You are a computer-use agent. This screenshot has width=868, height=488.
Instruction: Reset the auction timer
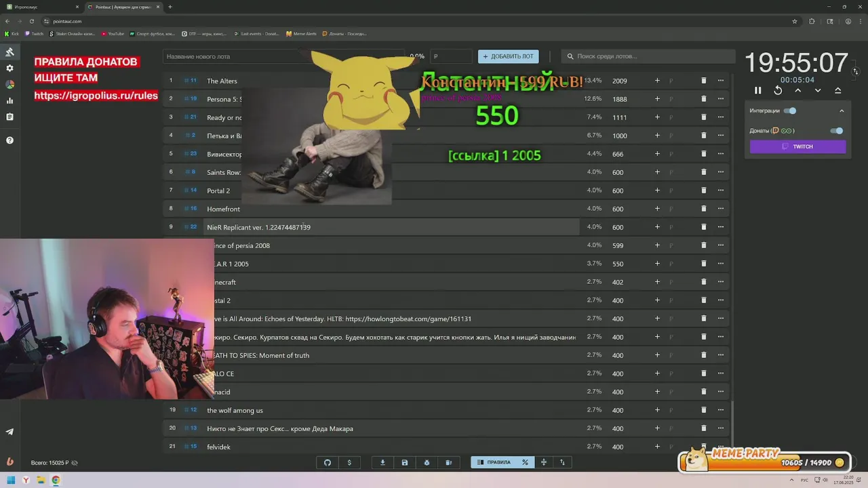tap(778, 90)
